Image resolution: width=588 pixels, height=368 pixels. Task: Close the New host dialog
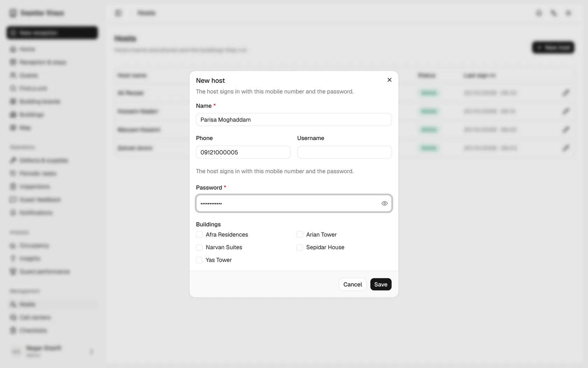[x=389, y=80]
